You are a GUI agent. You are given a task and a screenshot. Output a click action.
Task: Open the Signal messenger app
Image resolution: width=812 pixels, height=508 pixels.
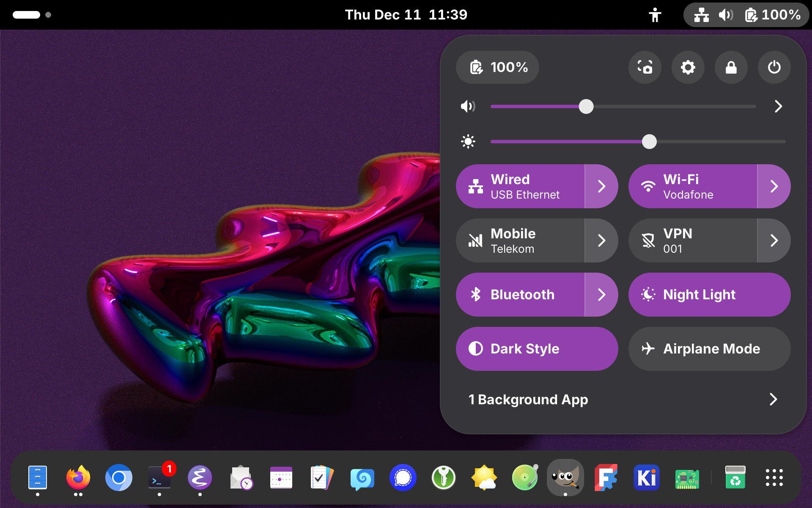(403, 478)
